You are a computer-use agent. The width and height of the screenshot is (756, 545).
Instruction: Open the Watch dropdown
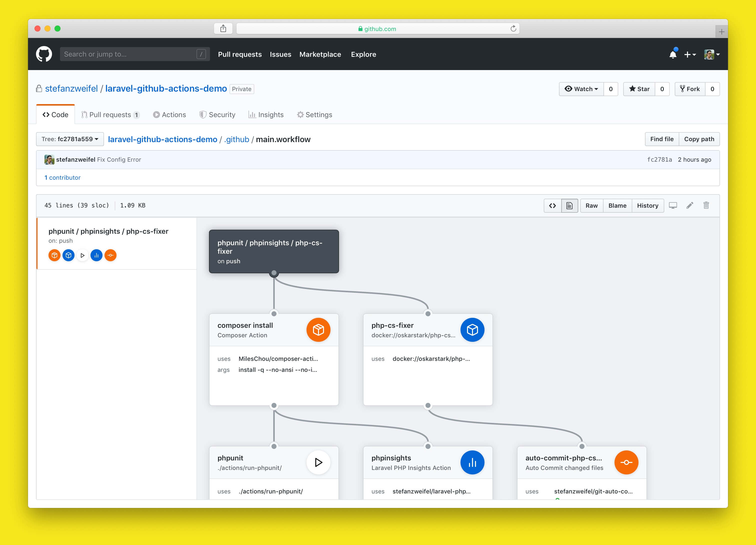coord(581,89)
